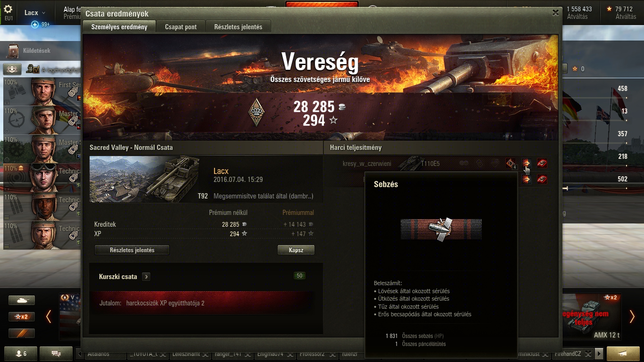Click the tank filter icon button
The height and width of the screenshot is (362, 644).
coord(22,300)
